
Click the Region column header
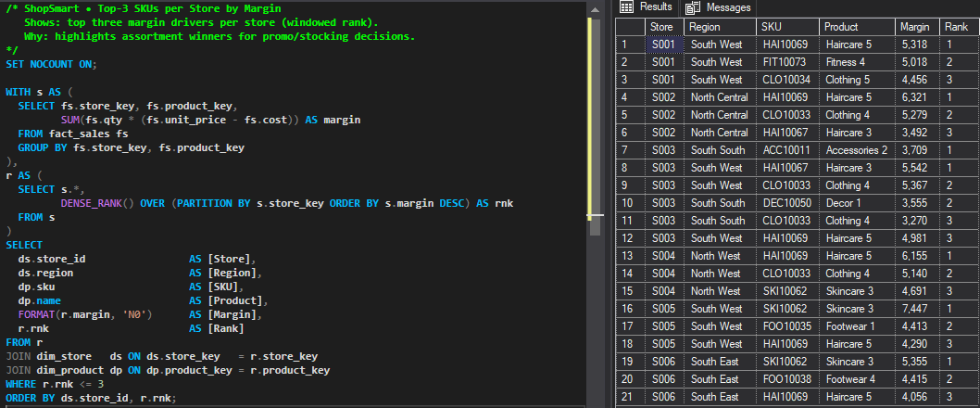pyautogui.click(x=717, y=27)
